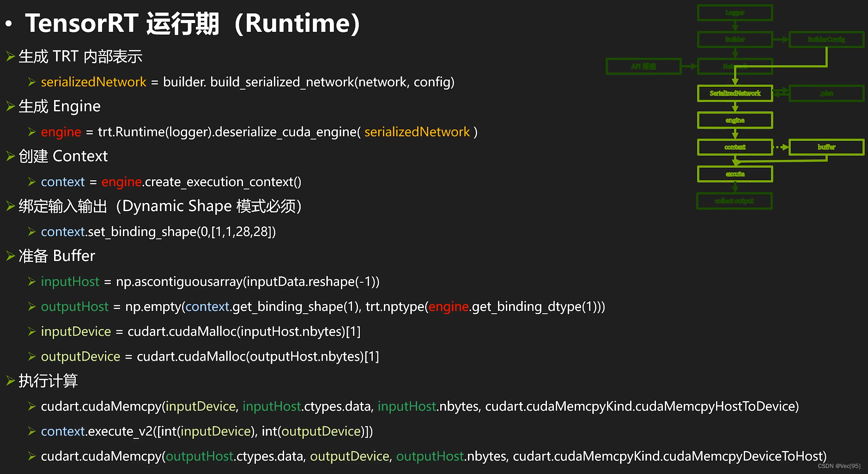
Task: Click the Logger box in the flowchart
Action: coord(735,13)
